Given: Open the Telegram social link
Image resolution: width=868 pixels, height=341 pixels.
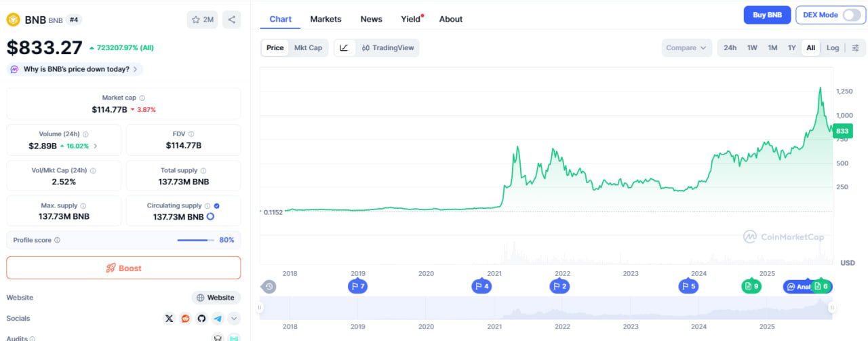Looking at the screenshot, I should [x=218, y=318].
